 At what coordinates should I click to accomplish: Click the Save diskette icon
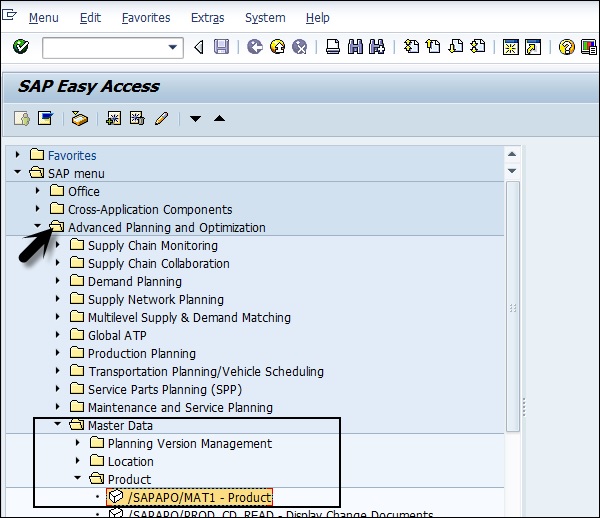click(222, 47)
